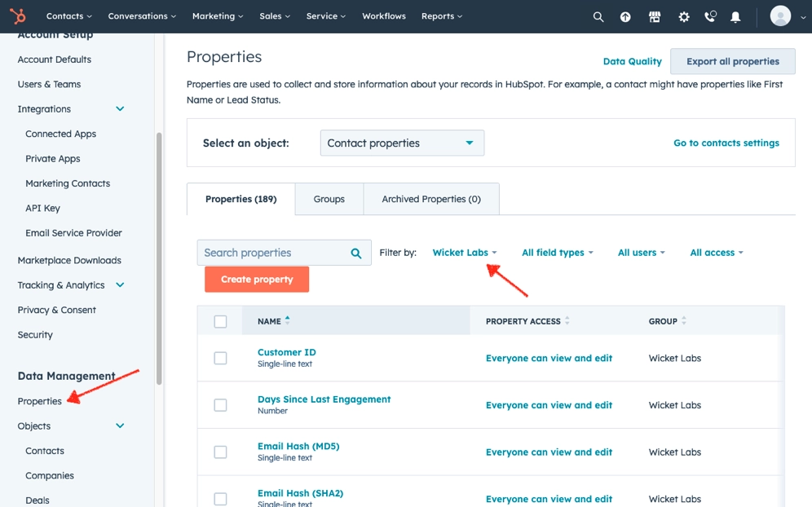Click the upgrade arrow icon

pos(625,16)
